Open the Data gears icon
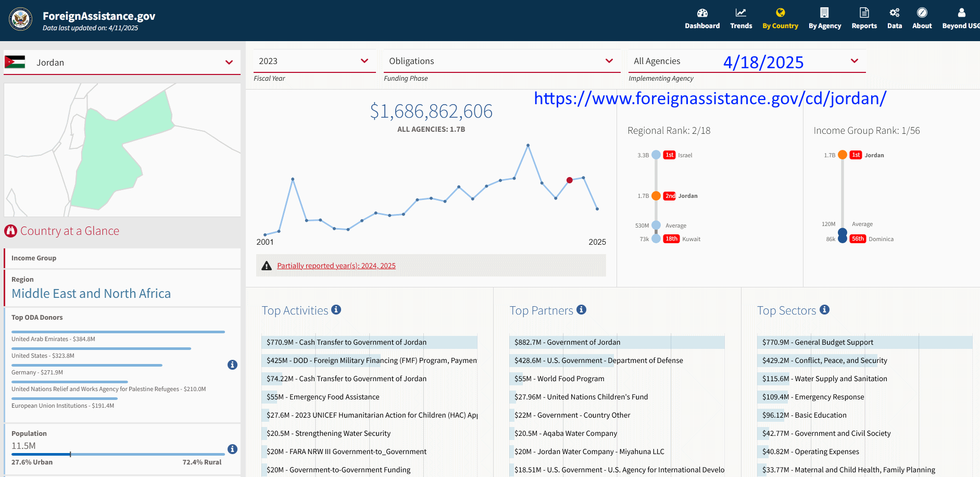 [895, 12]
